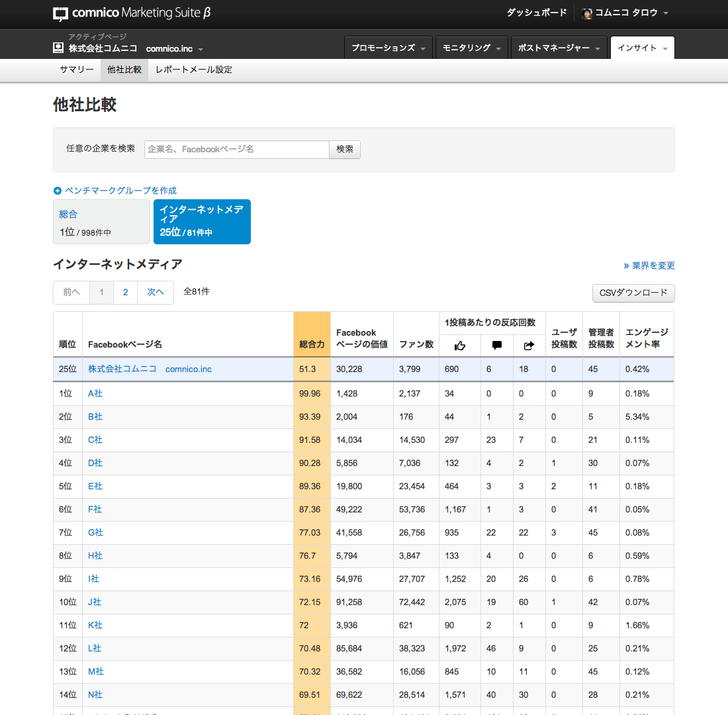This screenshot has width=728, height=715.
Task: Click the comment bubble column icon
Action: pyautogui.click(x=497, y=345)
